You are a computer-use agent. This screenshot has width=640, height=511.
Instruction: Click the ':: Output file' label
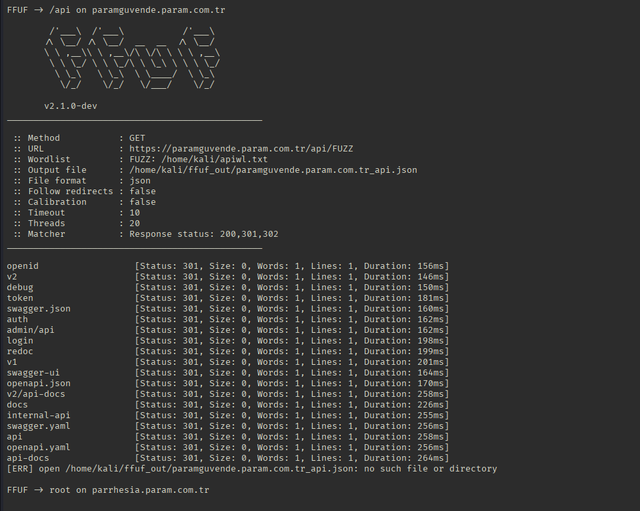(50, 170)
